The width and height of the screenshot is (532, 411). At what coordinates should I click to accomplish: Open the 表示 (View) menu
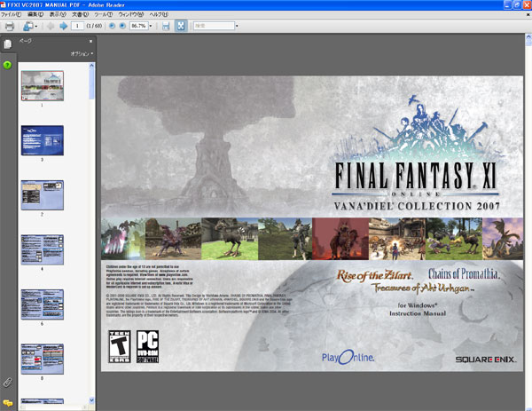pos(58,14)
